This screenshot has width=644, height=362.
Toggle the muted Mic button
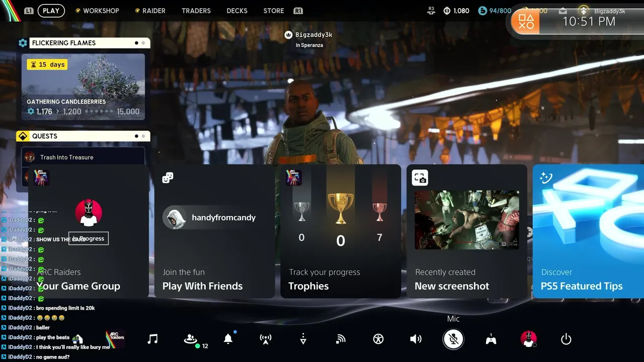pos(453,339)
